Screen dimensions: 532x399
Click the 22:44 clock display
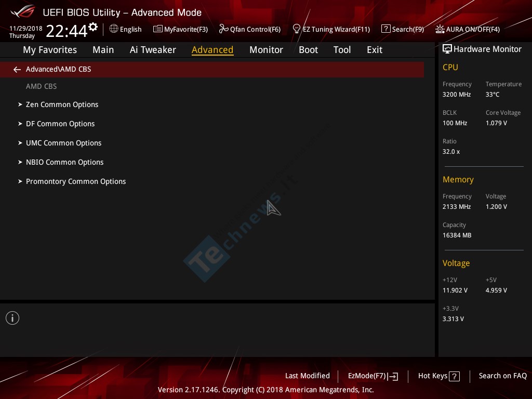click(x=66, y=31)
